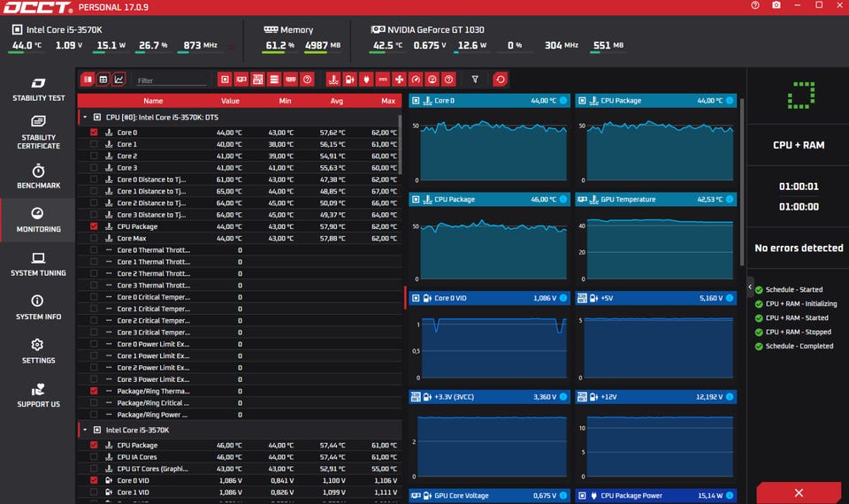Click the funnel filter icon
Screen dimensions: 849x504
pos(475,80)
